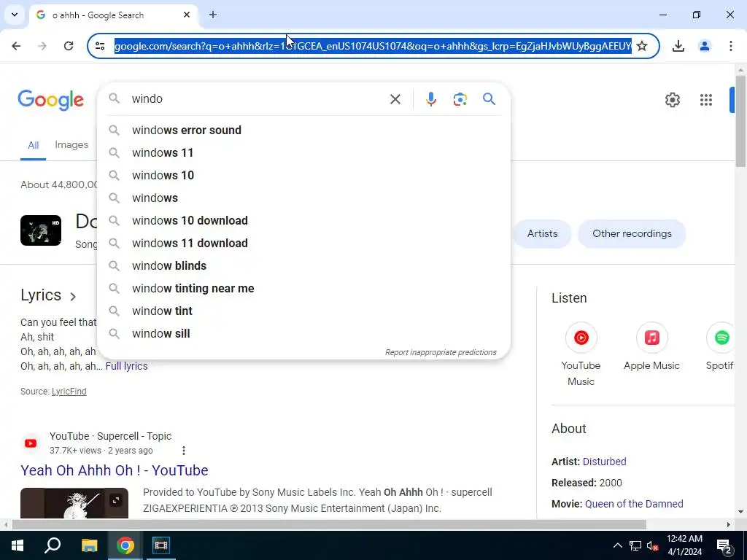This screenshot has height=560, width=747.
Task: Select the Other recordings chip
Action: [632, 234]
